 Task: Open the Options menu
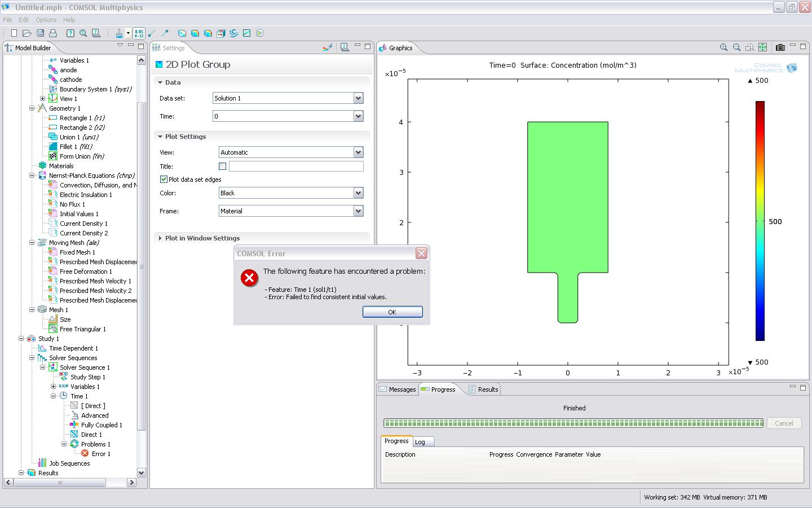coord(46,20)
